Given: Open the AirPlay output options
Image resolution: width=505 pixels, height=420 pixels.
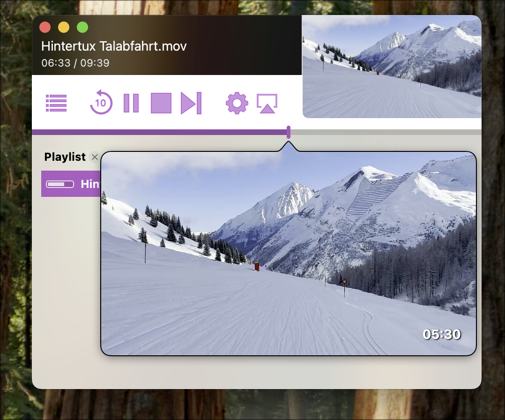Looking at the screenshot, I should click(267, 103).
